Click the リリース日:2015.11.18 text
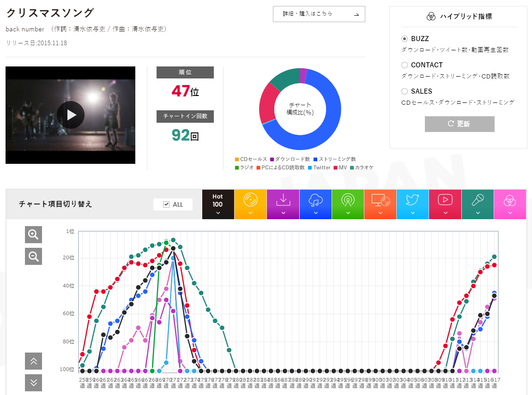 point(36,43)
